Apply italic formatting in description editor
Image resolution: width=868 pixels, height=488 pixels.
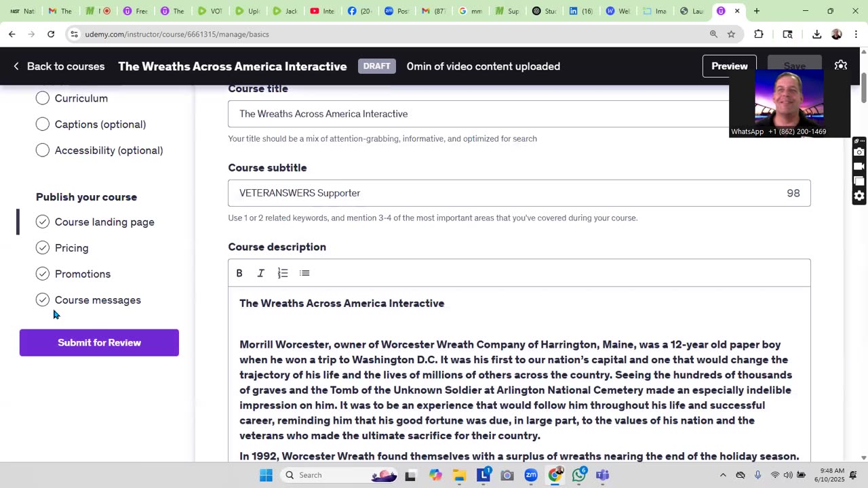point(261,273)
